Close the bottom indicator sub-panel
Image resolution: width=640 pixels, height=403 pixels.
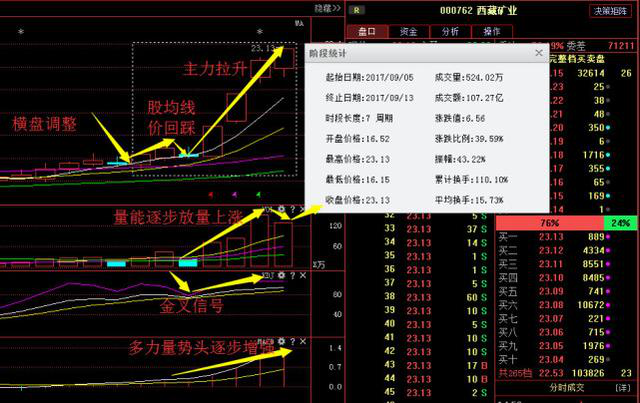pyautogui.click(x=303, y=342)
